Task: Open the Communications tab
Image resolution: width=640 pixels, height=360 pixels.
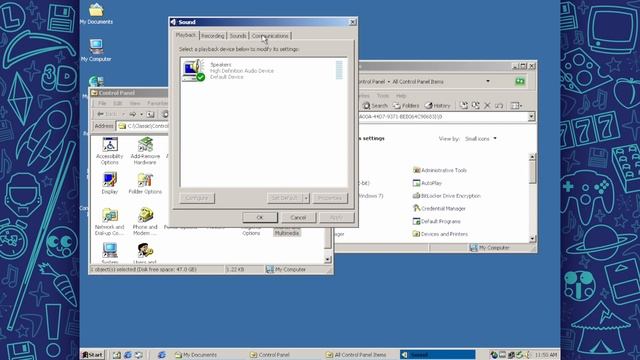Action: 270,36
